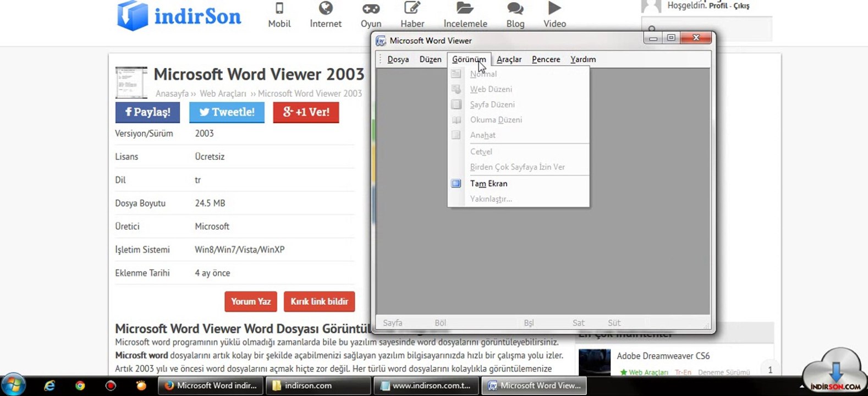This screenshot has height=396, width=868.
Task: Share page with Paylaş Facebook button
Action: 148,112
